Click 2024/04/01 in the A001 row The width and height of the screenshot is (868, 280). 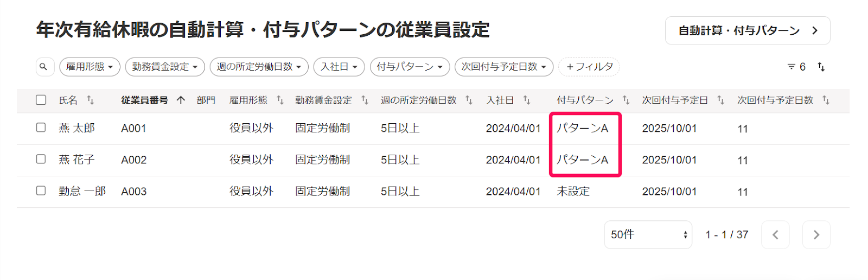tap(513, 129)
